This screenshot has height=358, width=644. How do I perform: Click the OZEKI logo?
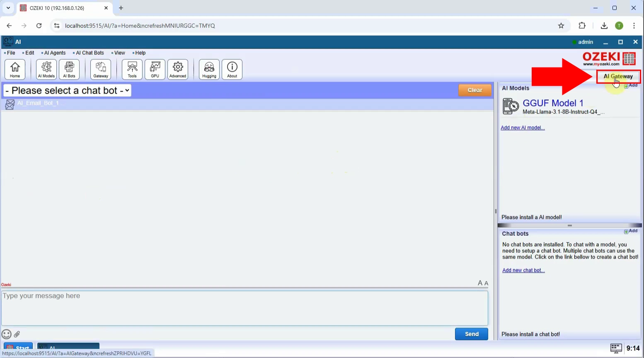click(x=609, y=58)
